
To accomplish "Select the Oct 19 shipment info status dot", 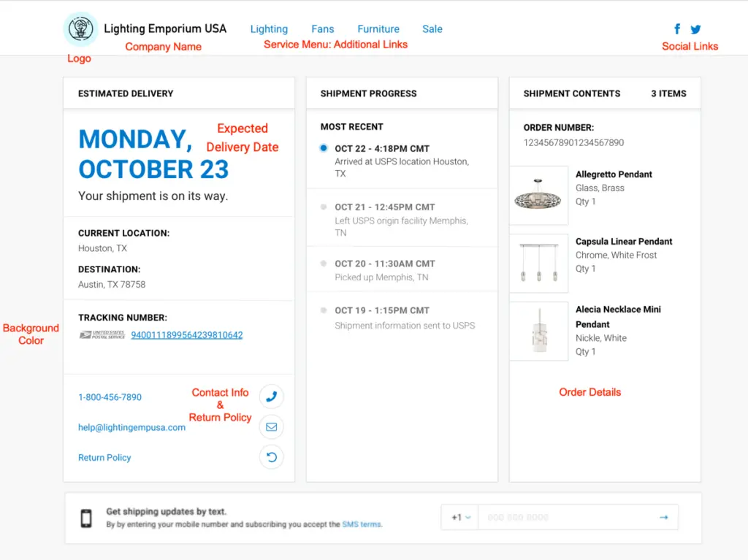I will [x=324, y=310].
